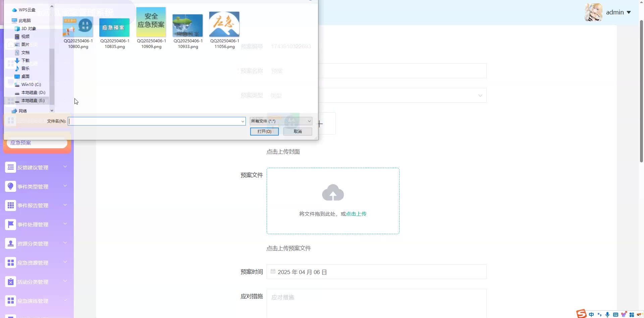Screen dimensions: 644x318
Task: Click the 应急演练管理 grid icon
Action: [x=10, y=301]
